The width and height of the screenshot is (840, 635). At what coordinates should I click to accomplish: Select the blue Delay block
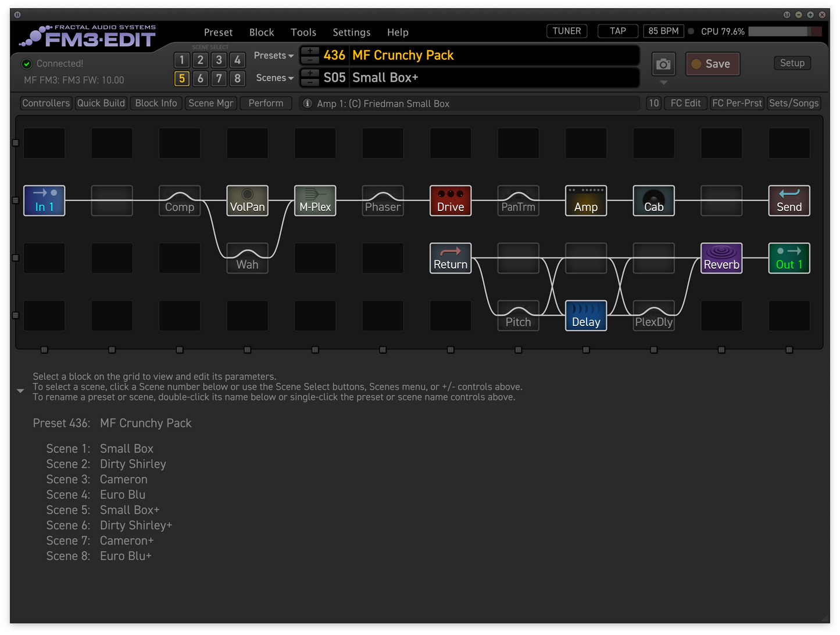586,315
